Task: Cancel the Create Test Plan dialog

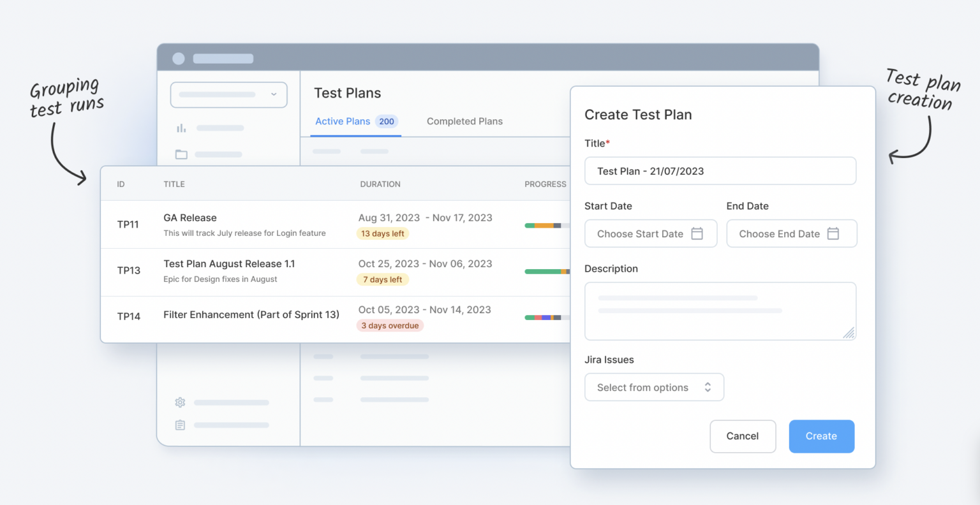Action: pyautogui.click(x=743, y=436)
